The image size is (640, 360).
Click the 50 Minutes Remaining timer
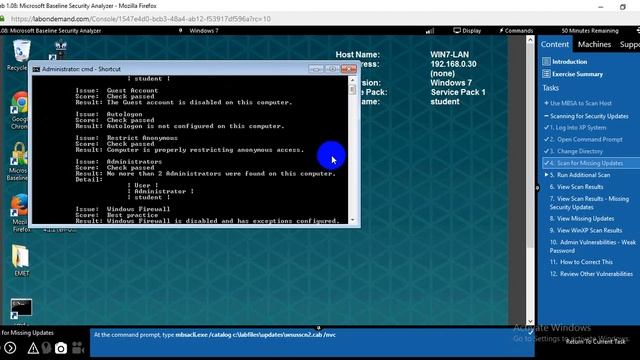coord(590,31)
